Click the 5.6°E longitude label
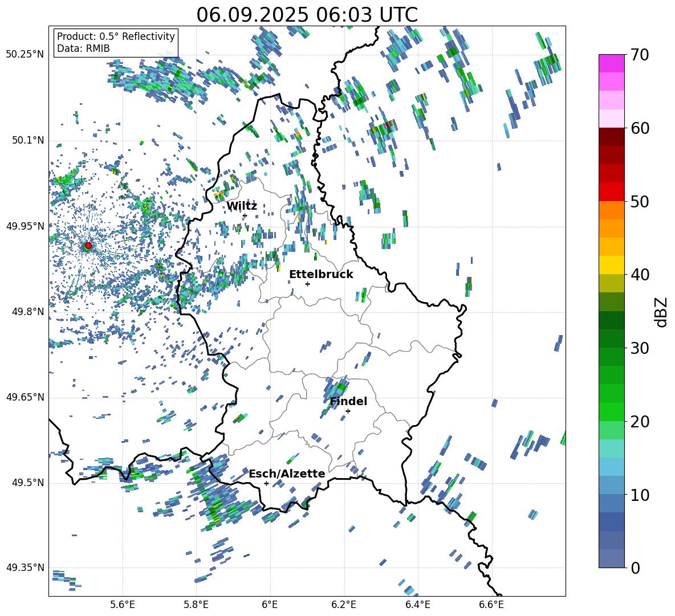Screen dimensions: 675x616 point(123,605)
